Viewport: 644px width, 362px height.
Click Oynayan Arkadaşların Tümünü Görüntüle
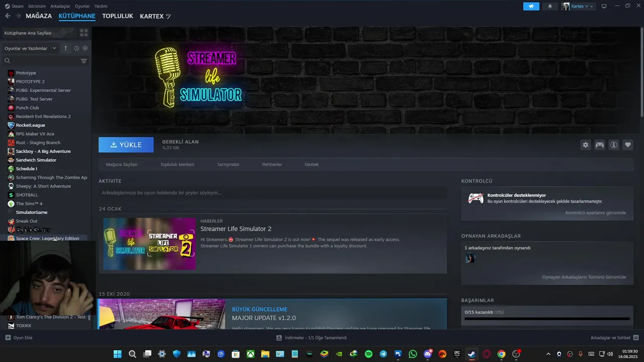point(584,277)
